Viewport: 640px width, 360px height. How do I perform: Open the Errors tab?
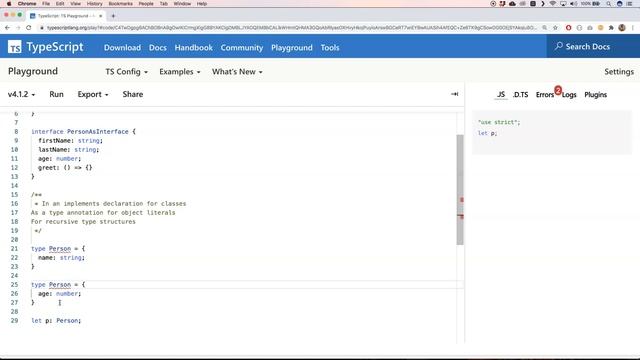545,95
